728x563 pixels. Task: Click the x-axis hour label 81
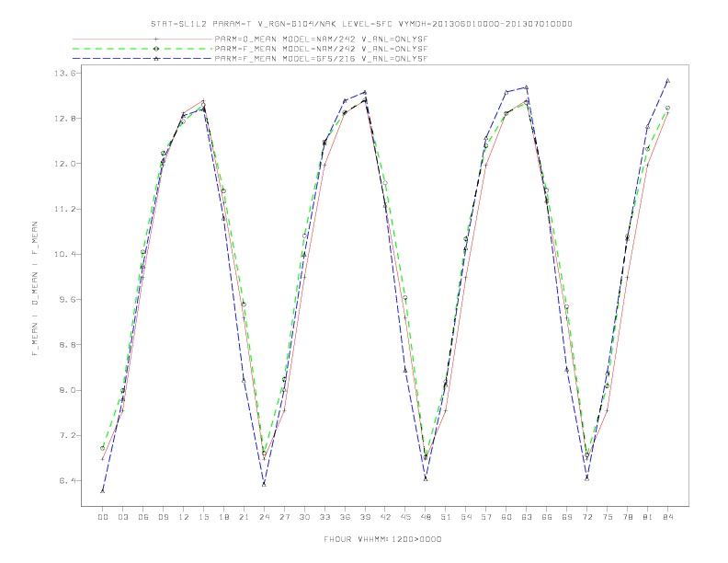coord(648,517)
